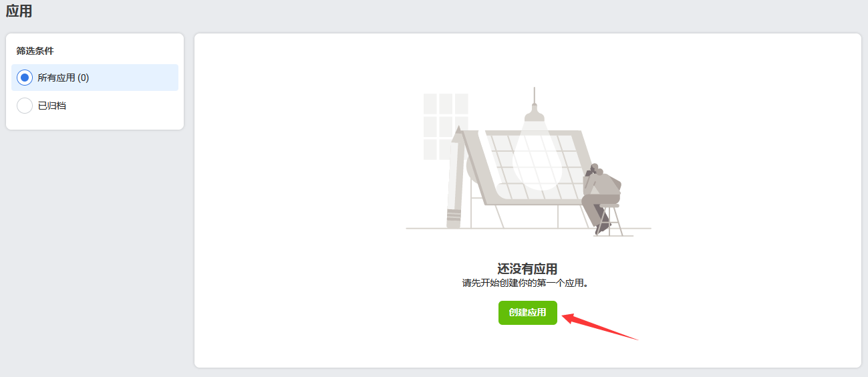The width and height of the screenshot is (868, 377).
Task: Click the giant pencil illustration
Action: (x=456, y=177)
